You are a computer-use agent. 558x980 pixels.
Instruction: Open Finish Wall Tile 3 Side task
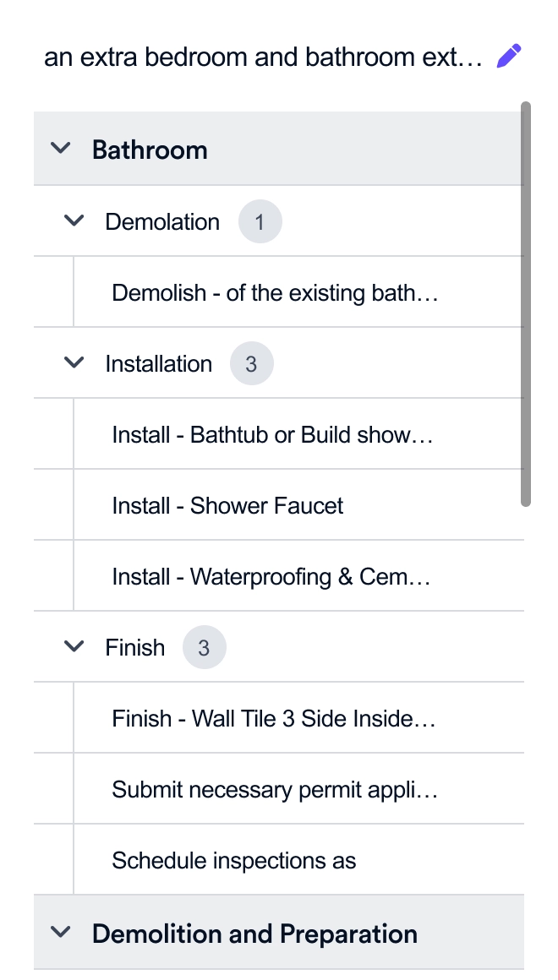coord(274,719)
